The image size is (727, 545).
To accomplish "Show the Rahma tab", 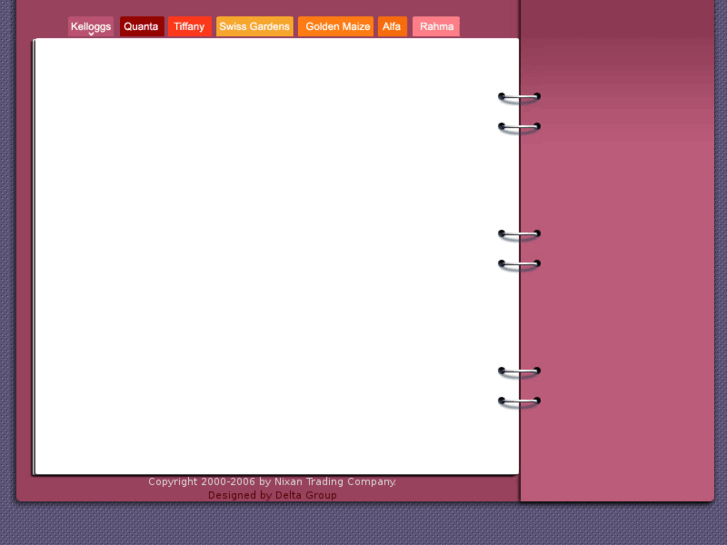I will point(436,26).
